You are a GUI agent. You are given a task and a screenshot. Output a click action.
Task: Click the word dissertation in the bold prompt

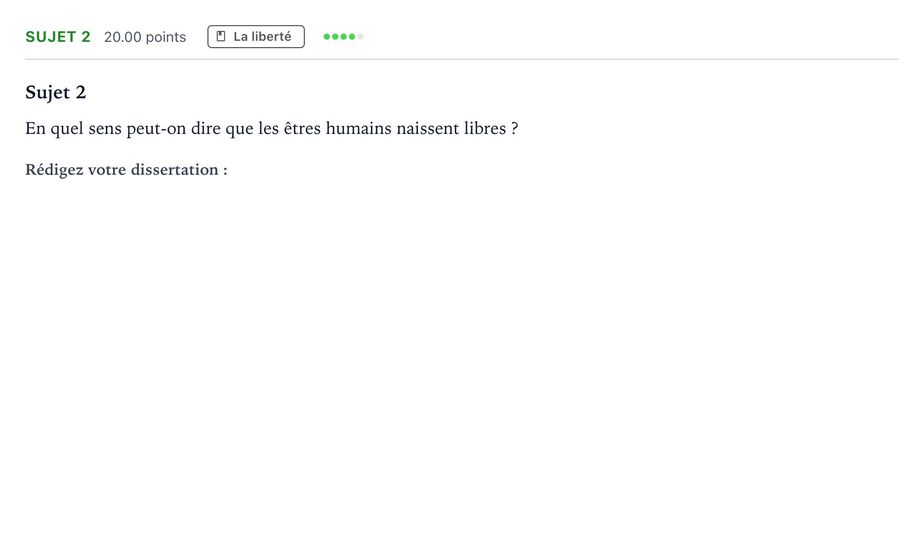tap(174, 170)
